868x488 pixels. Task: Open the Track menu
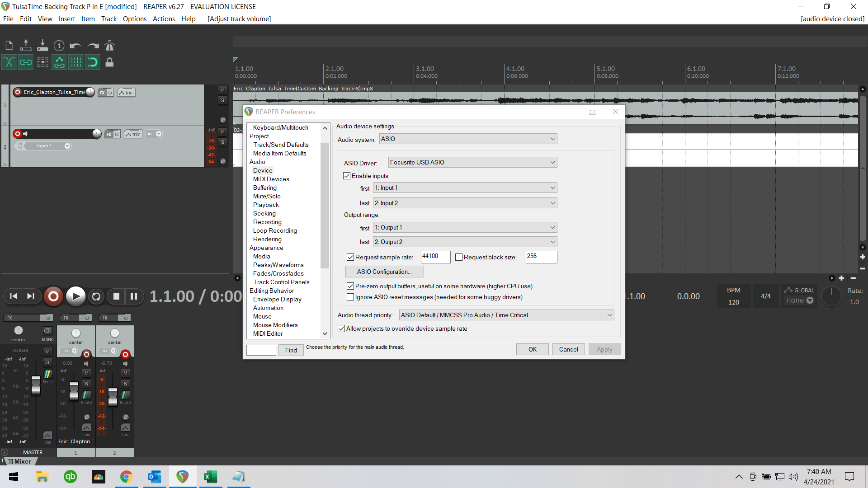tap(109, 19)
